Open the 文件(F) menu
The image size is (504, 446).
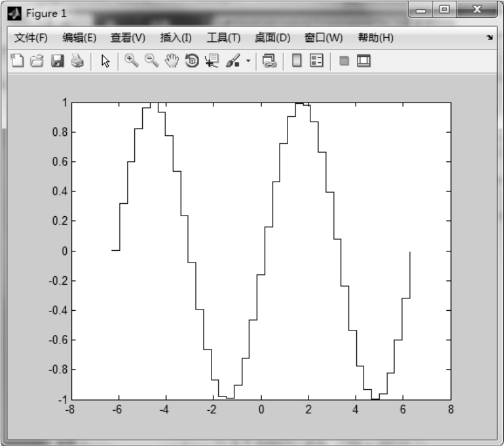click(x=30, y=38)
